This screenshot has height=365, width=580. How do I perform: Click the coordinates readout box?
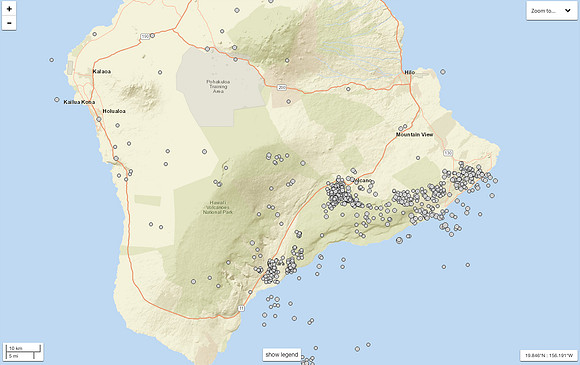click(549, 355)
